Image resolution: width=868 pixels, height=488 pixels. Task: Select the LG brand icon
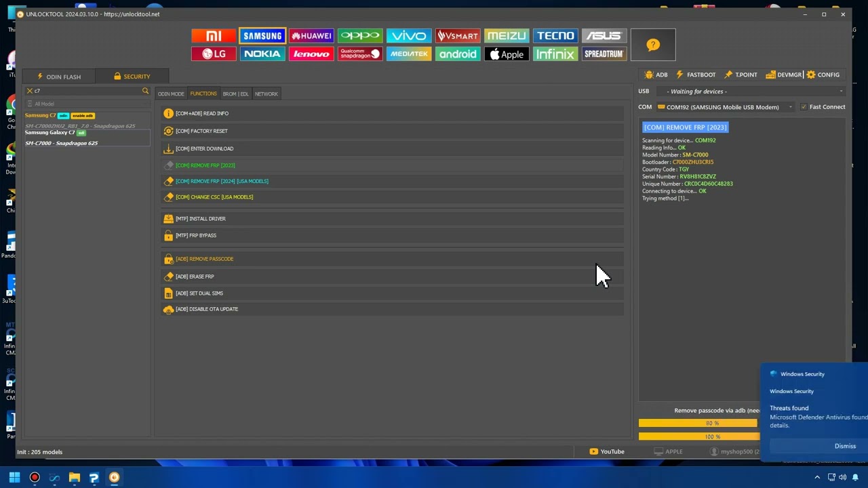(214, 54)
